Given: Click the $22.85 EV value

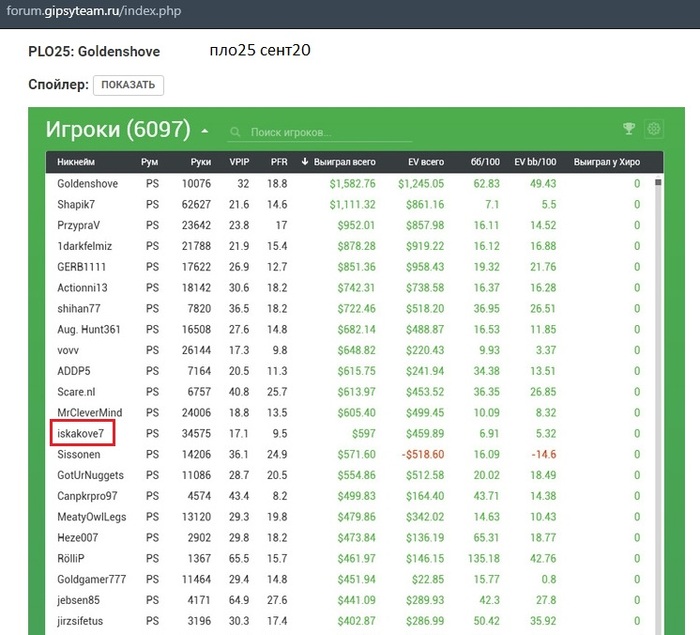Looking at the screenshot, I should [x=428, y=580].
